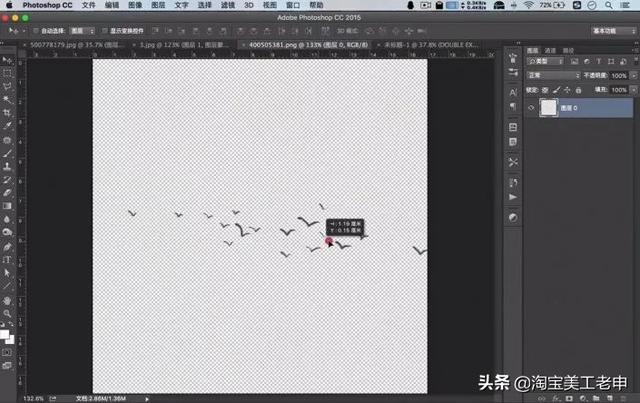640x403 pixels.
Task: Toggle lock all padlock icon
Action: pos(578,90)
